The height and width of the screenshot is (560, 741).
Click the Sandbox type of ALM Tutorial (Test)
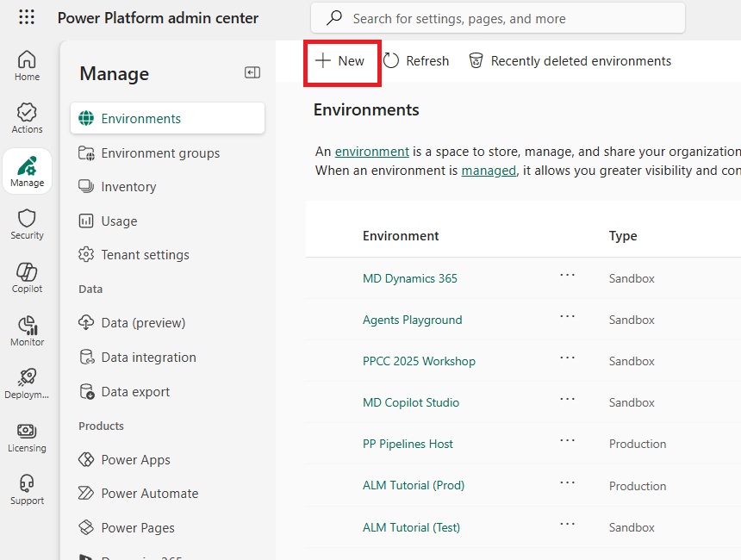click(632, 527)
